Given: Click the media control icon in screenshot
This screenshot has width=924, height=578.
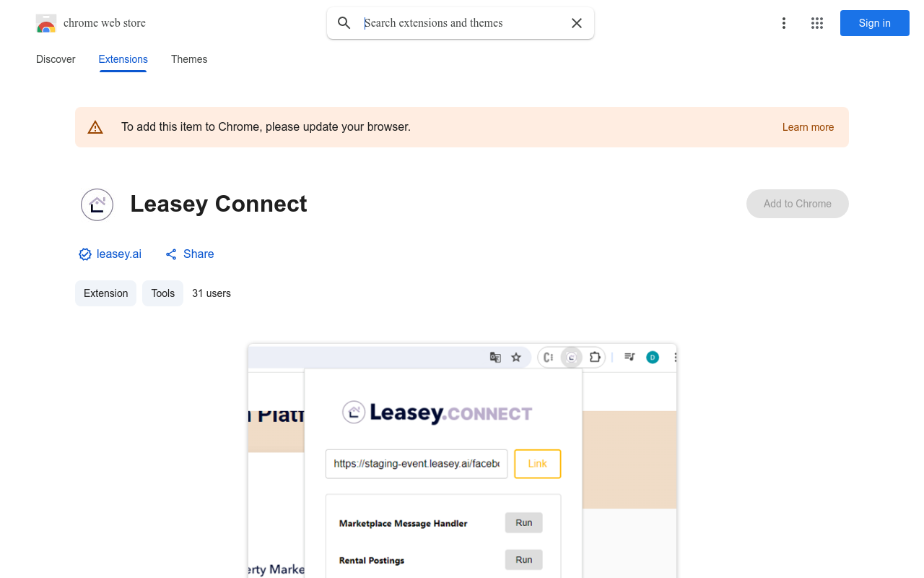Looking at the screenshot, I should coord(629,357).
